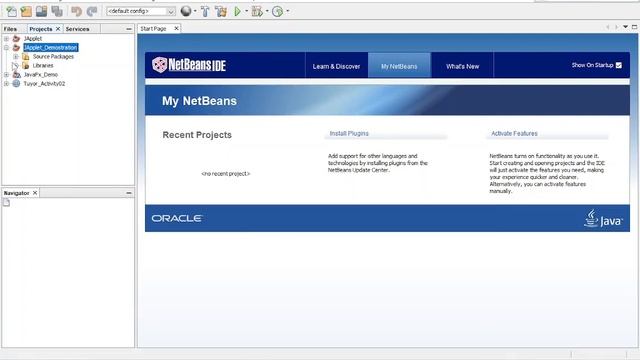The image size is (640, 360).
Task: Select the JApplet project
Action: (x=33, y=38)
